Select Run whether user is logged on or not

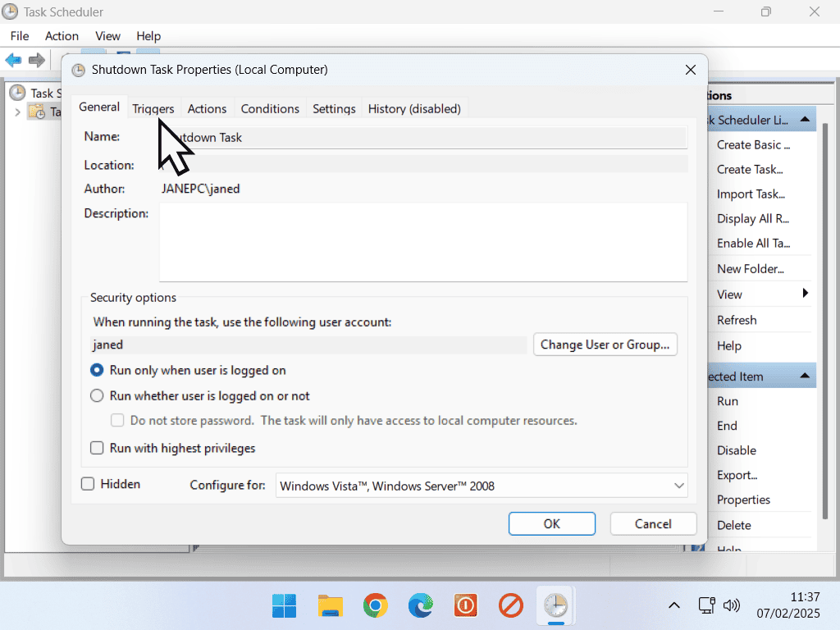pyautogui.click(x=97, y=395)
